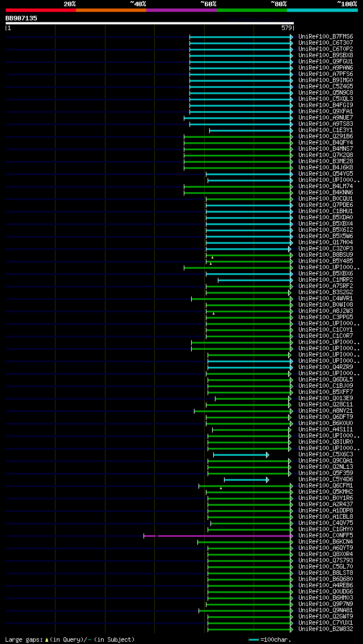Click the UniRef100_C5GL70 label
This screenshot has width=363, height=644.
coord(326,566)
